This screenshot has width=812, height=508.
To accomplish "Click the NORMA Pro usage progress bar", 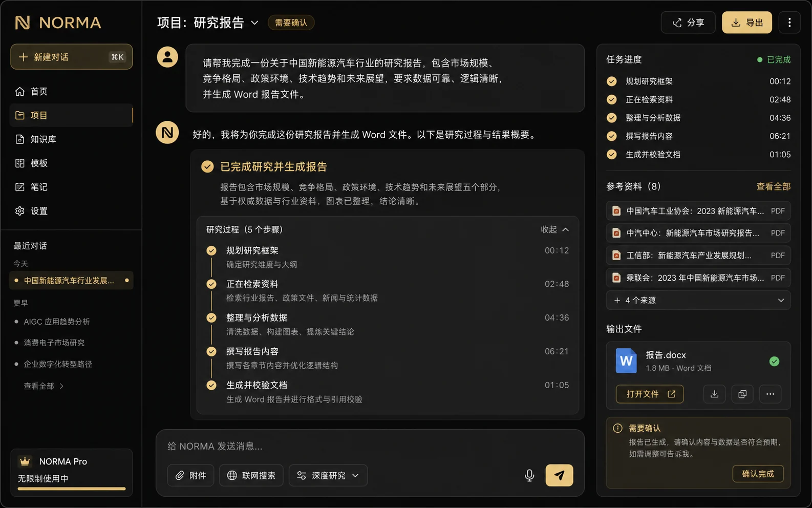I will coord(72,489).
